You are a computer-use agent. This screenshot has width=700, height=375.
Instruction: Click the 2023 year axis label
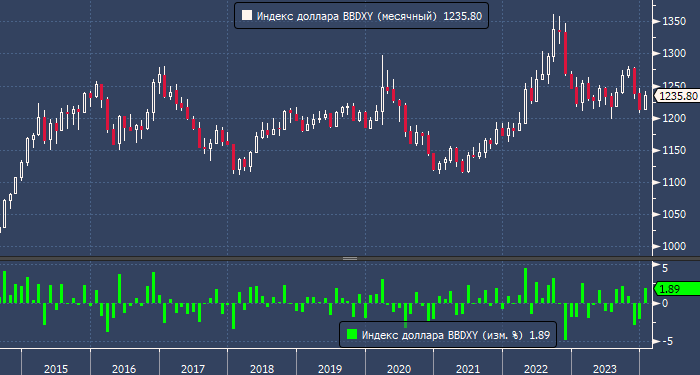[x=604, y=369]
